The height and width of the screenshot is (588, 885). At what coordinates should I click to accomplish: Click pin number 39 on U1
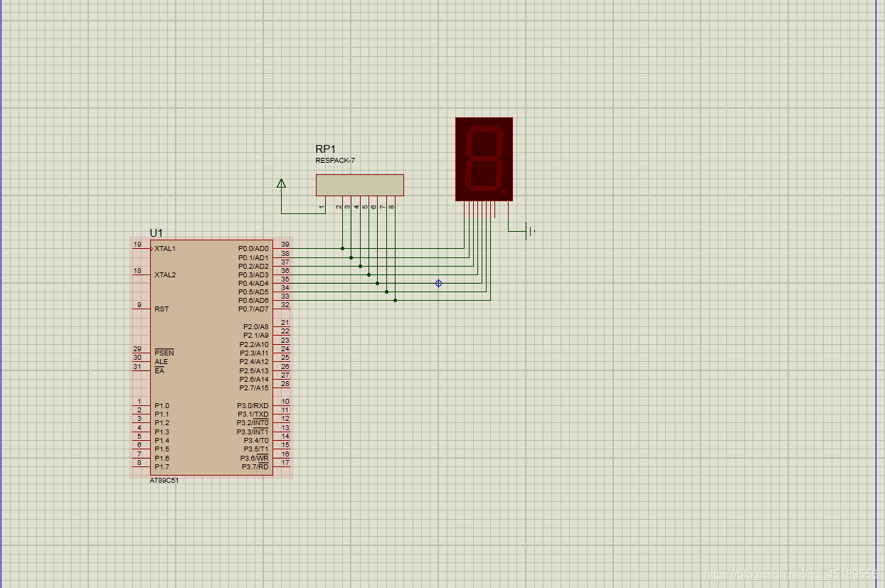285,244
